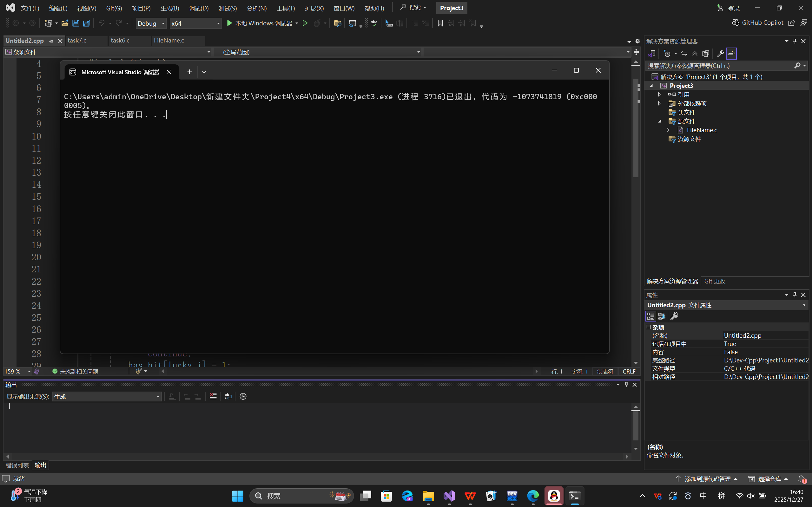Click the bookmark toggle icon in the toolbar
Screen dimensions: 812x507
point(440,23)
